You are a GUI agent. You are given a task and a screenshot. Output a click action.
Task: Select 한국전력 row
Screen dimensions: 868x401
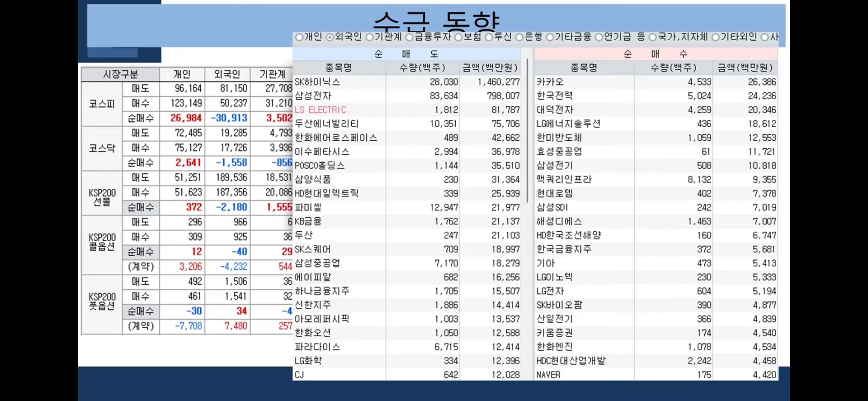[656, 96]
